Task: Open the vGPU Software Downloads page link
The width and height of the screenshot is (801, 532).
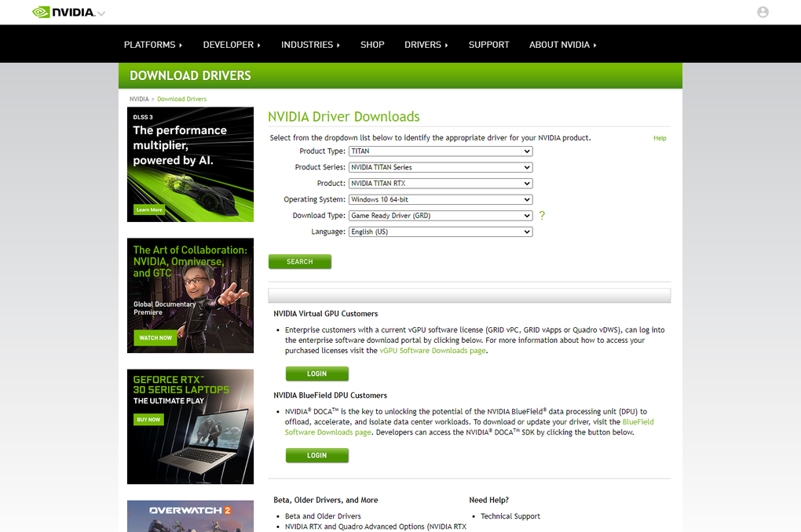Action: coord(430,350)
